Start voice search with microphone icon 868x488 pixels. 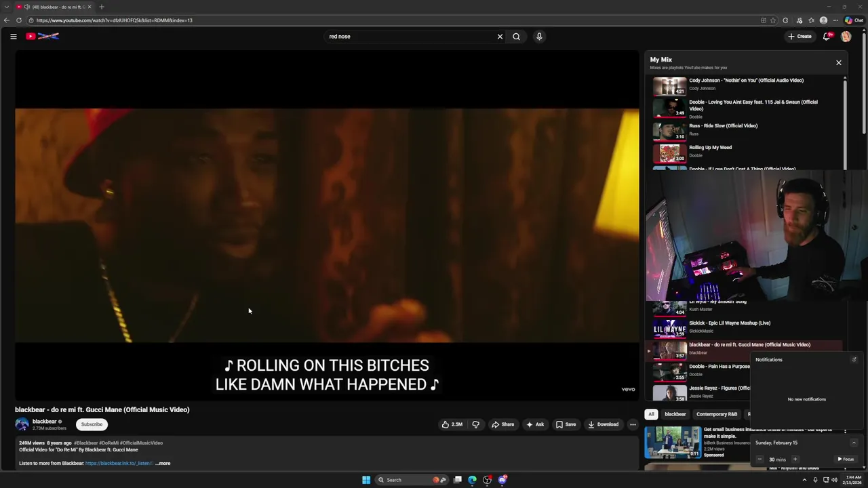coord(539,37)
